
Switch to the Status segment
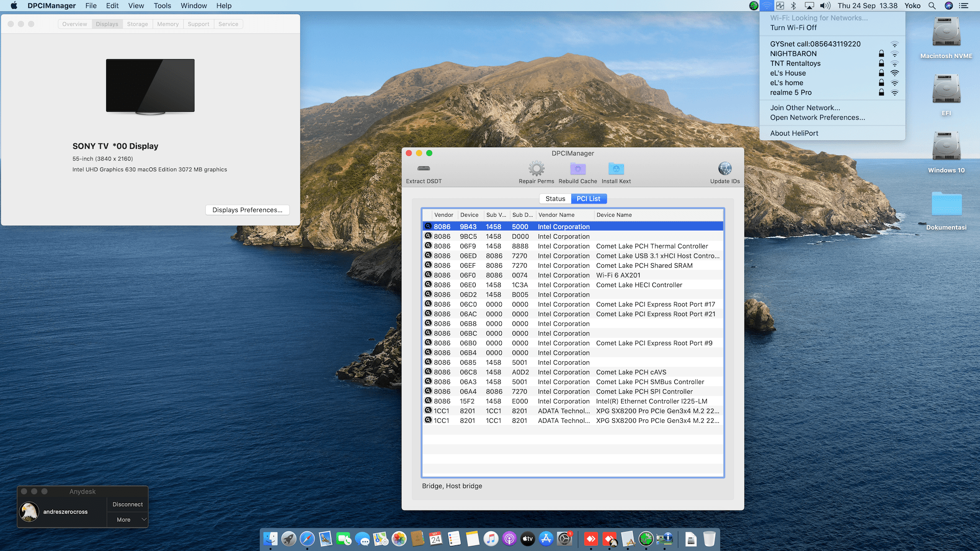[555, 198]
